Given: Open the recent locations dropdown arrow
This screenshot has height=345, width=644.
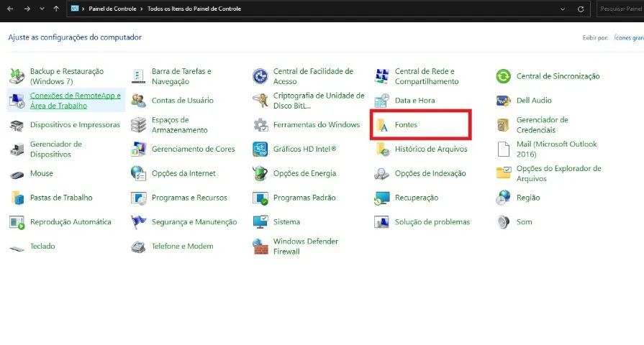Looking at the screenshot, I should (x=42, y=9).
